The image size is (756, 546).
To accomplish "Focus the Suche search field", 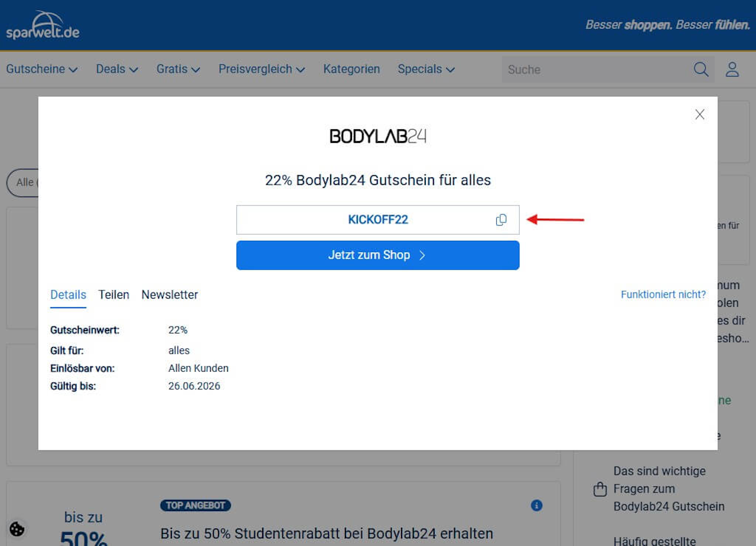I will click(x=597, y=69).
